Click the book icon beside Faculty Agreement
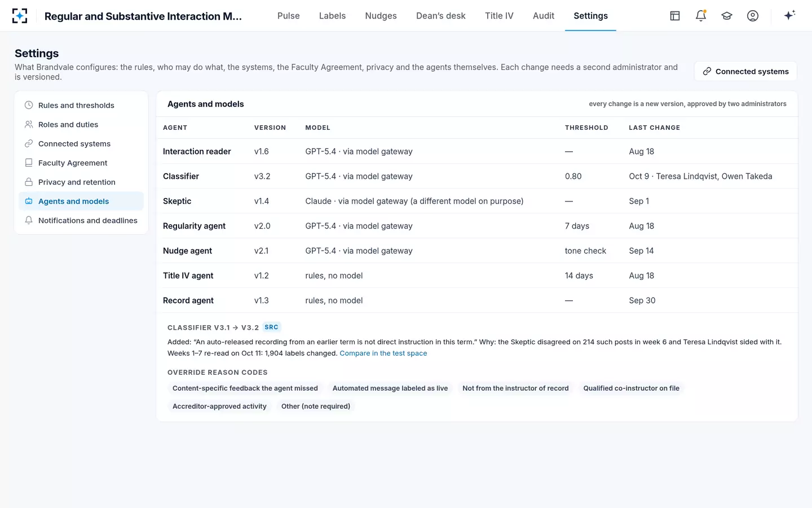Image resolution: width=812 pixels, height=508 pixels. point(29,163)
